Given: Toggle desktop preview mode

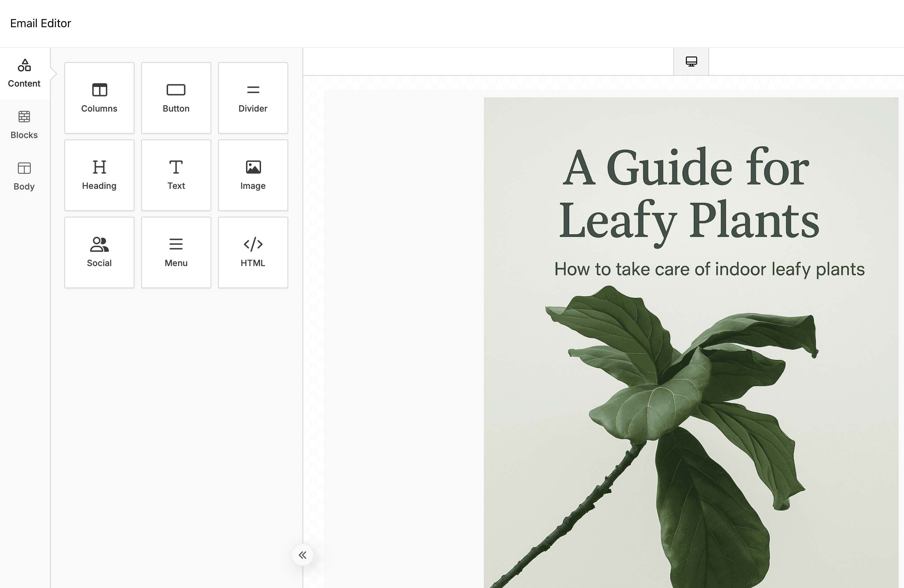Looking at the screenshot, I should click(x=691, y=61).
